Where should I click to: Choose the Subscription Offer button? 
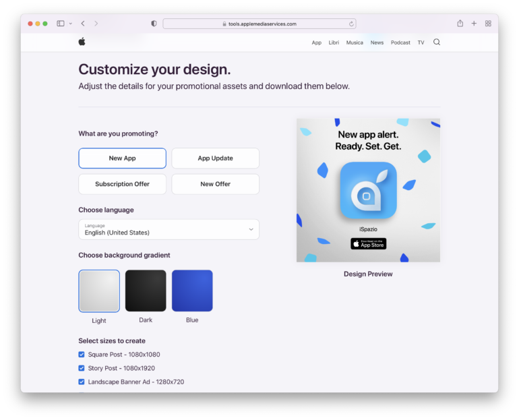(x=122, y=184)
